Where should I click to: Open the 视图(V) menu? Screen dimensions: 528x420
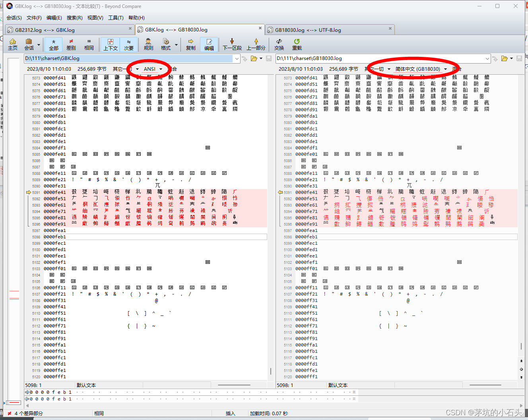(95, 17)
